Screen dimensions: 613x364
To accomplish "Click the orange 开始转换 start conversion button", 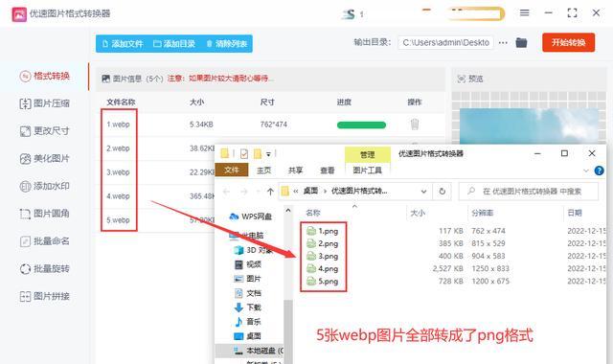I will (568, 42).
